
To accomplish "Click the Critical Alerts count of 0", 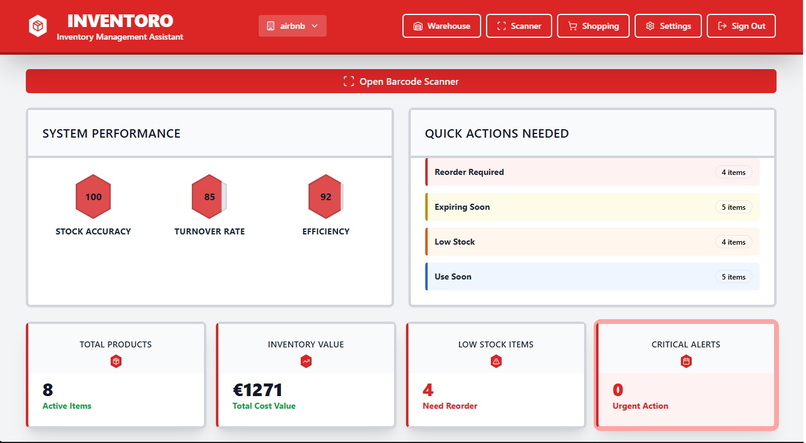I will tap(618, 390).
